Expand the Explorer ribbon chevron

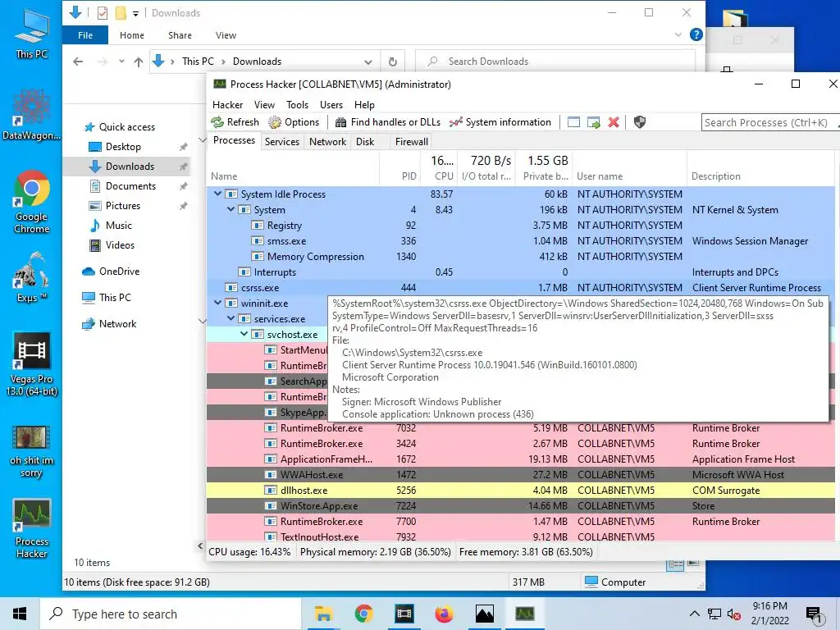point(678,34)
